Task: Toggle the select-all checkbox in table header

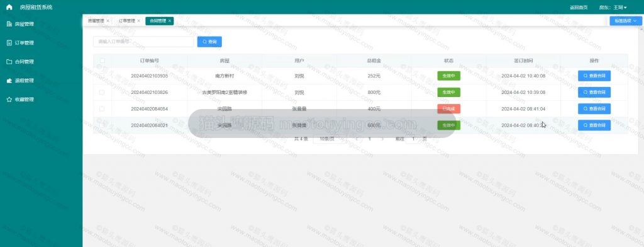Action: tap(103, 60)
